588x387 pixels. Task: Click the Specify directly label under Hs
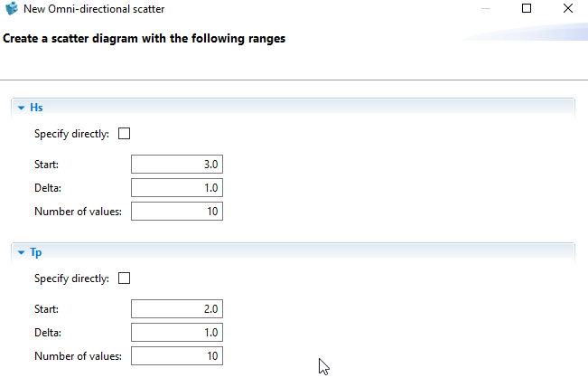[x=71, y=134]
